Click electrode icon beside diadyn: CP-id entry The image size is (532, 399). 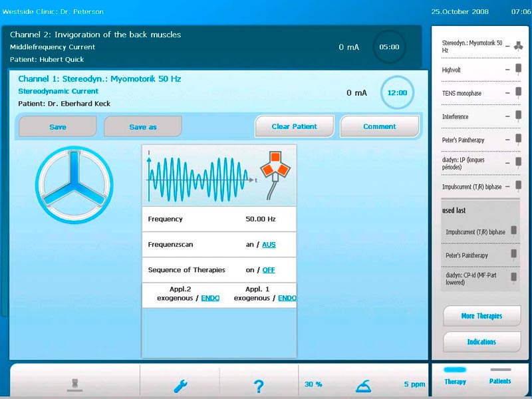coord(514,278)
